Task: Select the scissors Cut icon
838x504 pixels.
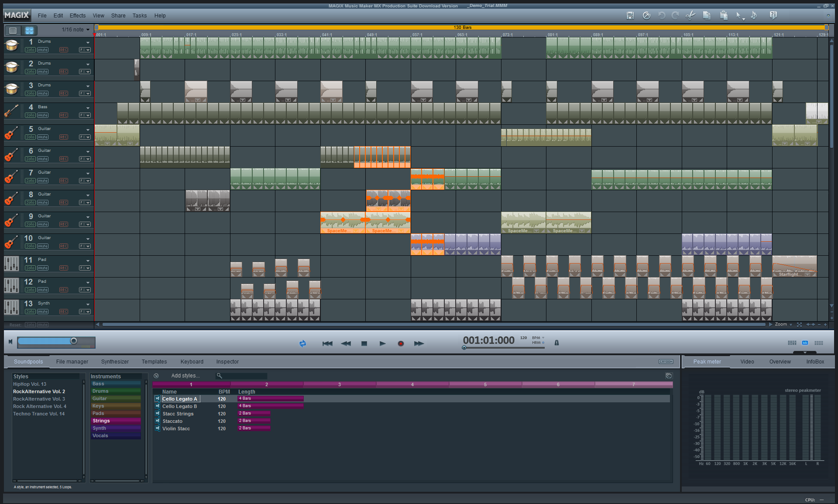Action: click(x=690, y=15)
